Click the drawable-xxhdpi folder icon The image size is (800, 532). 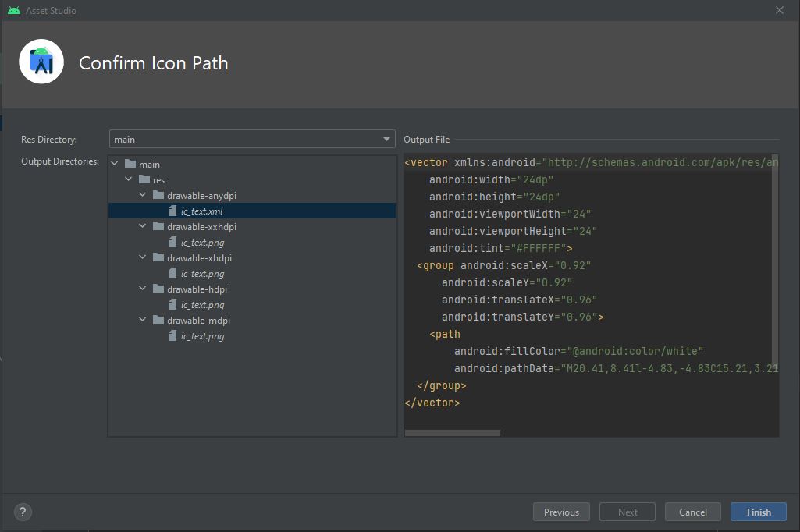(158, 226)
